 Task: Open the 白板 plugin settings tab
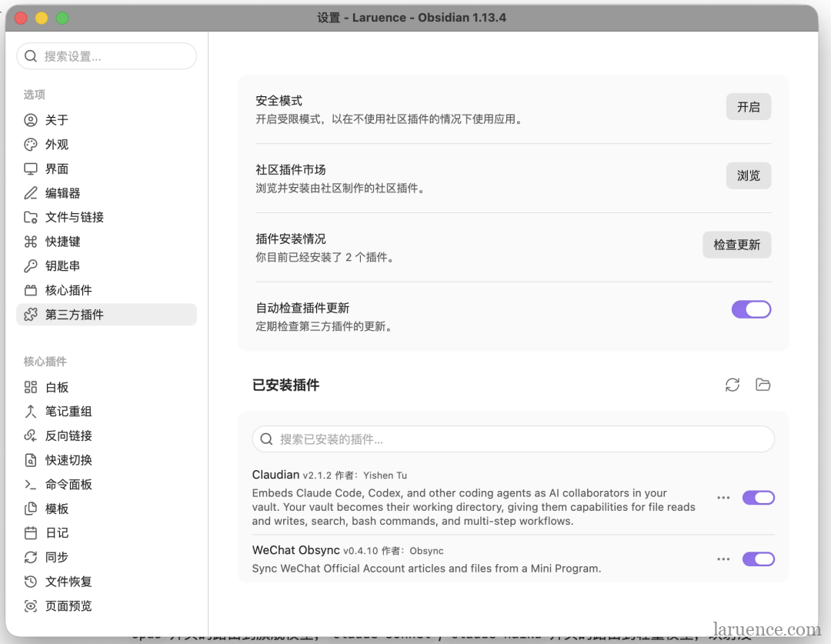(x=106, y=388)
